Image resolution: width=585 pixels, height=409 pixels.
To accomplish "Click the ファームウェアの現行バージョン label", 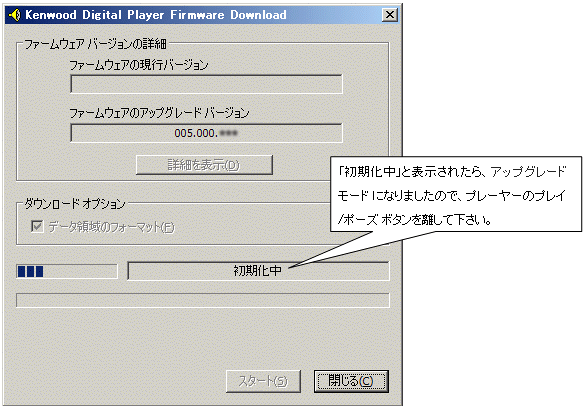I will (x=139, y=65).
